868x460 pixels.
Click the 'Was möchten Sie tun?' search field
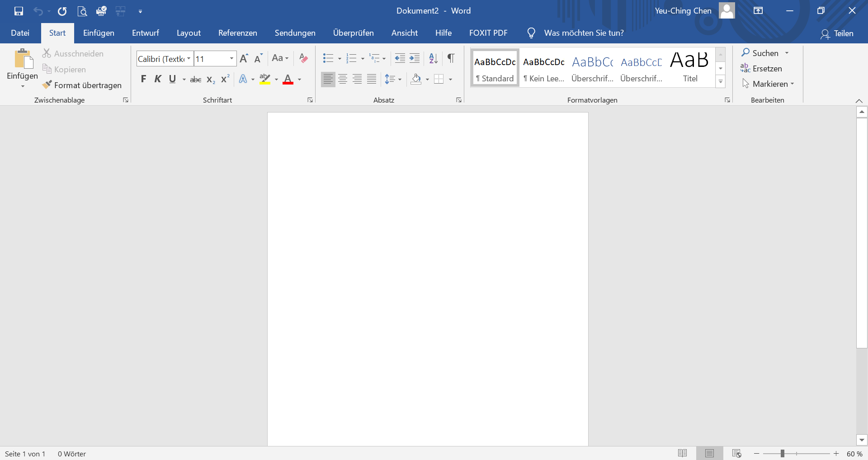584,33
